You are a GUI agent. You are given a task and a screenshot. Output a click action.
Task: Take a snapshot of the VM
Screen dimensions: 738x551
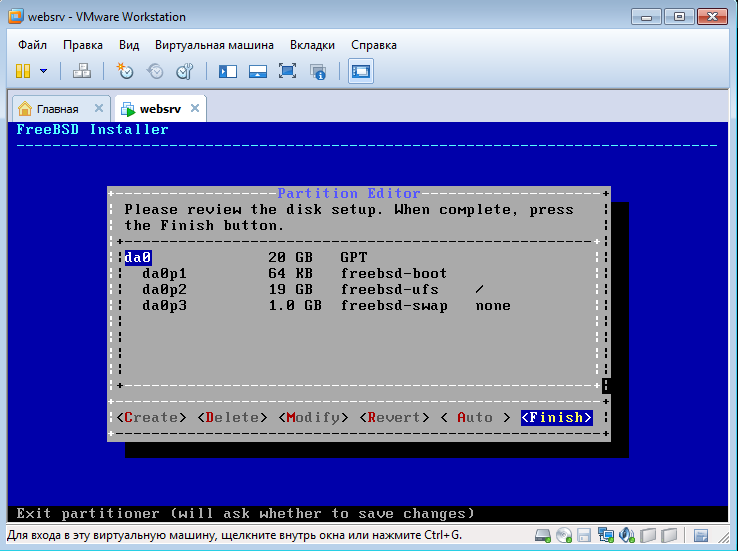click(125, 71)
